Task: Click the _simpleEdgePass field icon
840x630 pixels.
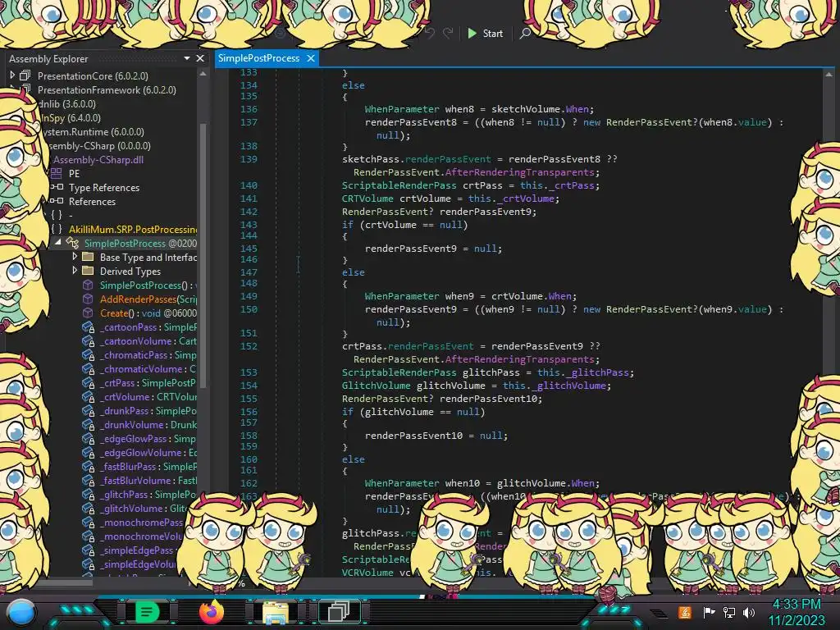Action: pos(88,550)
